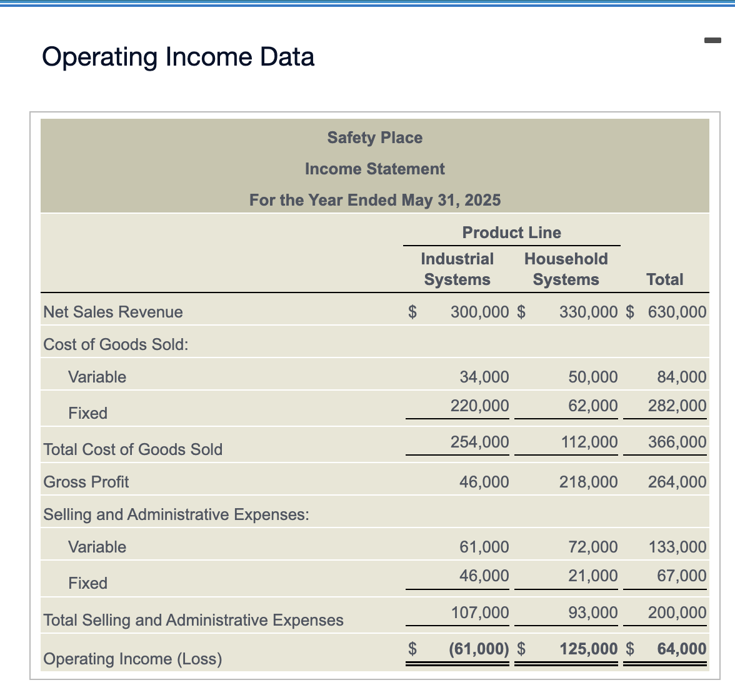This screenshot has width=735, height=700.
Task: Select the Safety Place statement title
Action: pos(374,137)
